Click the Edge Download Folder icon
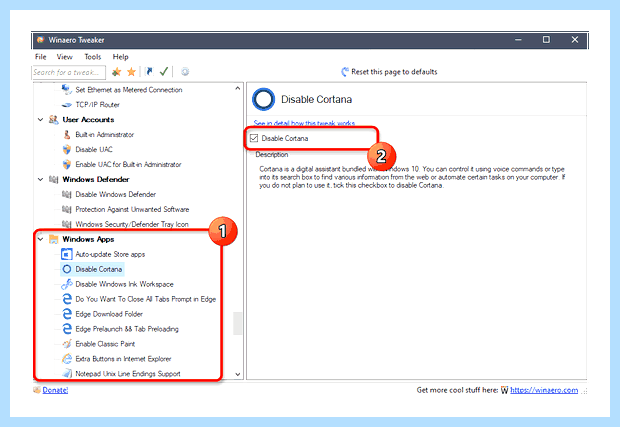This screenshot has height=427, width=620. (x=67, y=314)
